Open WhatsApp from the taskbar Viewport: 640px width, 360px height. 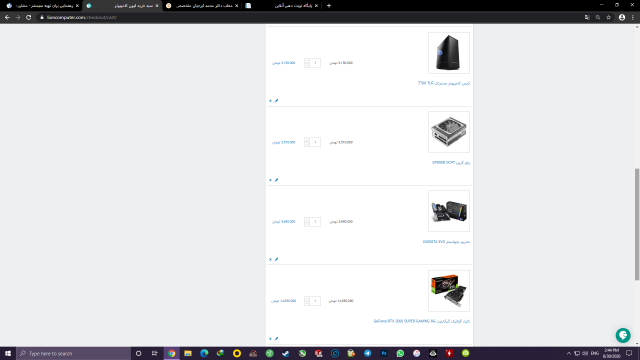(400, 353)
